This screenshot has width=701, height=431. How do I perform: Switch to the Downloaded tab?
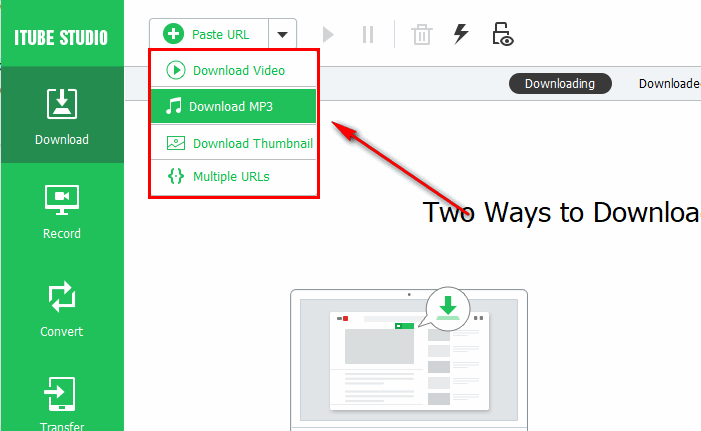tap(669, 84)
